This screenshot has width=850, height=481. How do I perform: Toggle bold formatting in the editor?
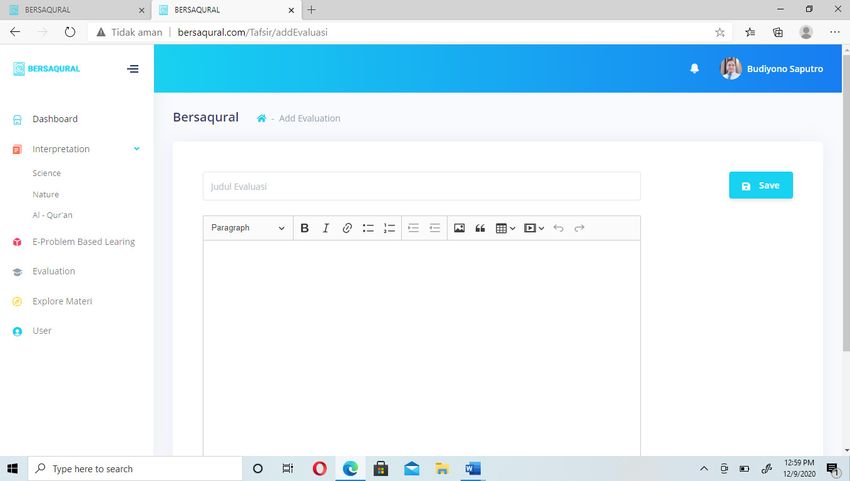click(305, 228)
